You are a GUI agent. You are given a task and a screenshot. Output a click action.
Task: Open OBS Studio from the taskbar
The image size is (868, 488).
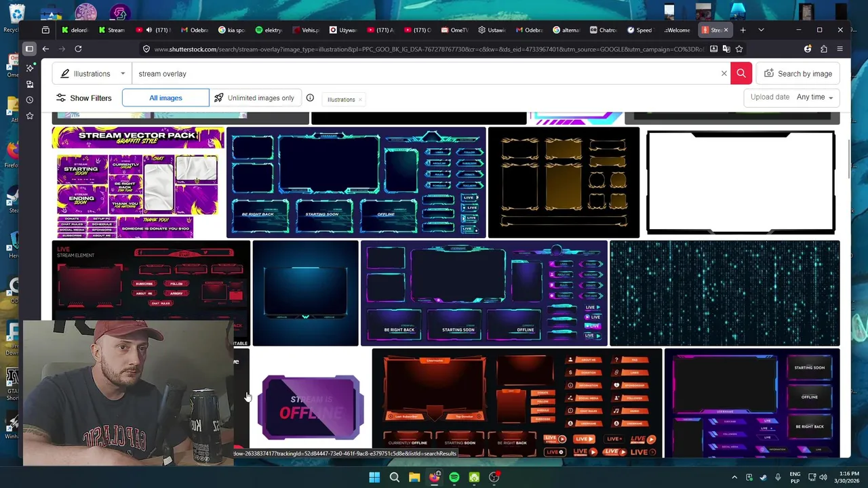494,477
